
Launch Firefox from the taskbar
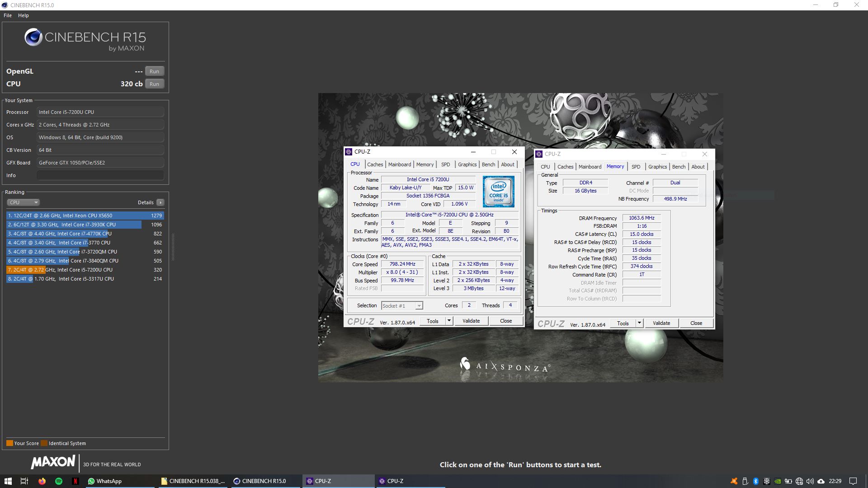point(42,481)
